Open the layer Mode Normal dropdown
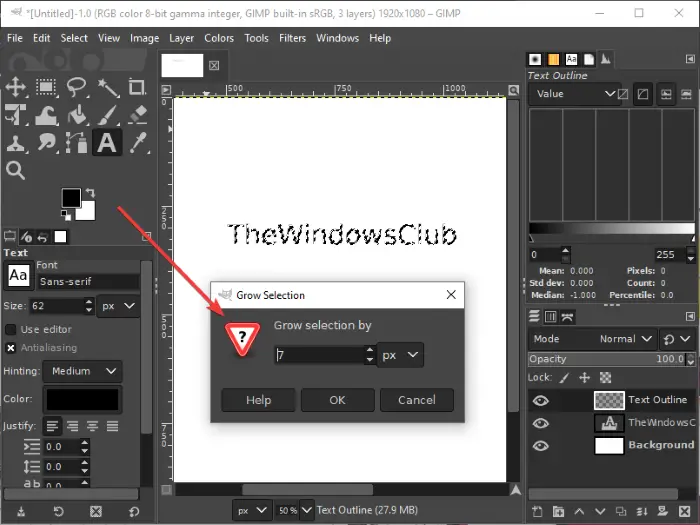The height and width of the screenshot is (525, 700). coord(592,339)
